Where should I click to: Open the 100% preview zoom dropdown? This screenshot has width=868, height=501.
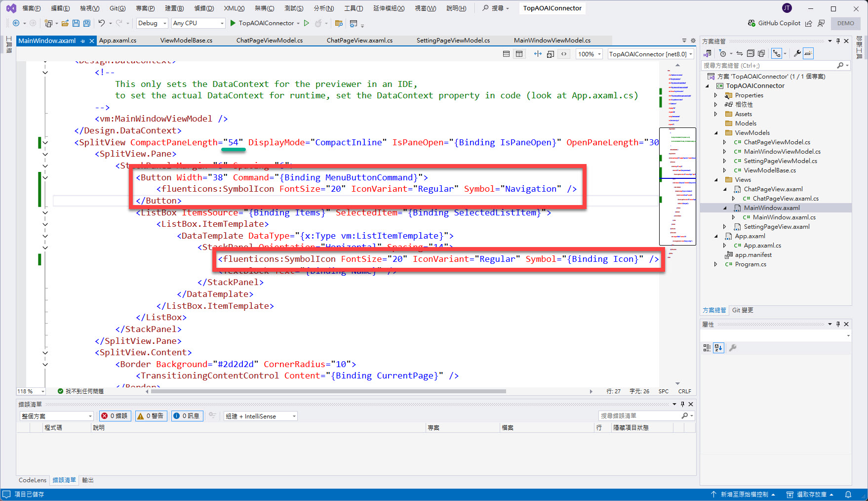click(x=589, y=54)
